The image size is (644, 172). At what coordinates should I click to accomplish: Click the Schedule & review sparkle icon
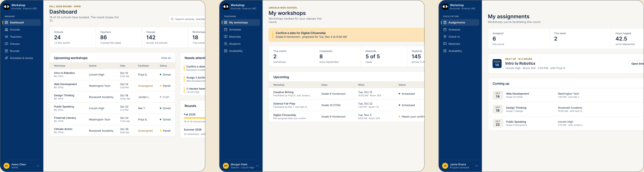[x=6, y=58]
